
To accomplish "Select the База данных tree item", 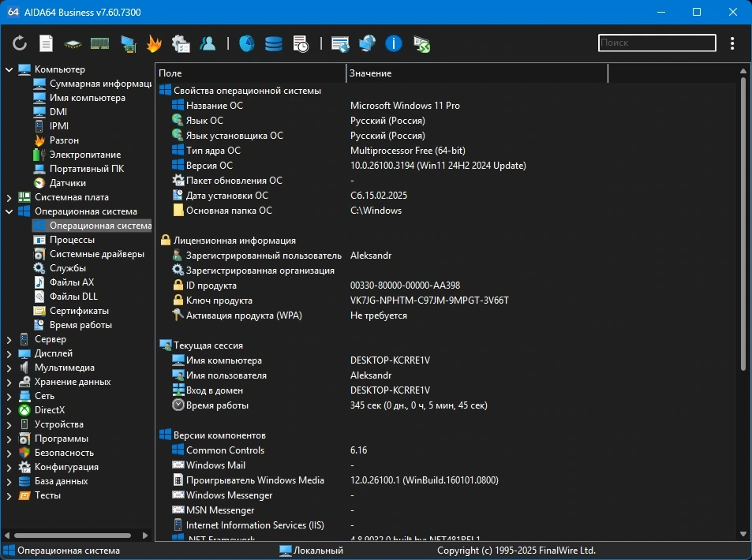I will tap(53, 481).
